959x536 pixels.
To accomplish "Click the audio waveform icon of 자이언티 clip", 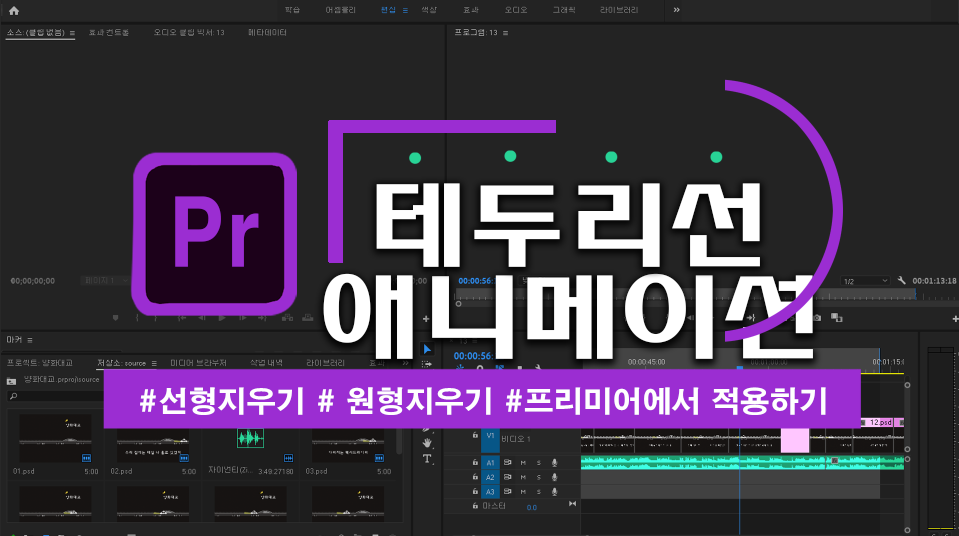I will (x=250, y=437).
